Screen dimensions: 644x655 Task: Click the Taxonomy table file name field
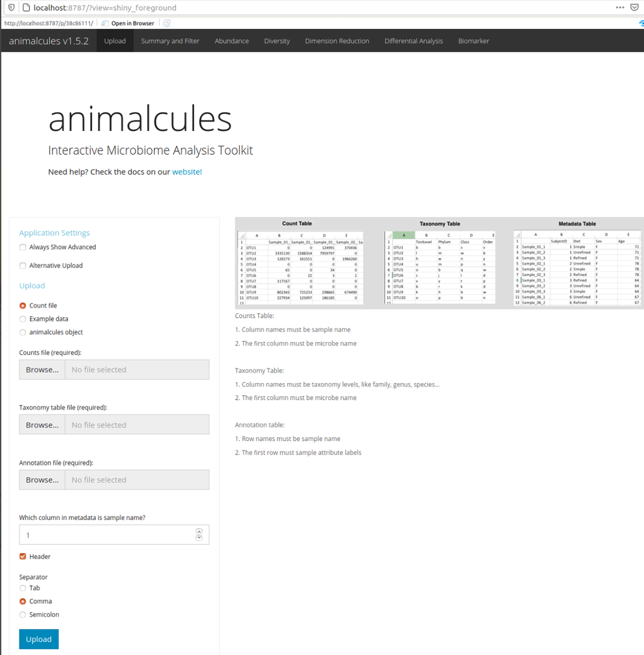[137, 425]
